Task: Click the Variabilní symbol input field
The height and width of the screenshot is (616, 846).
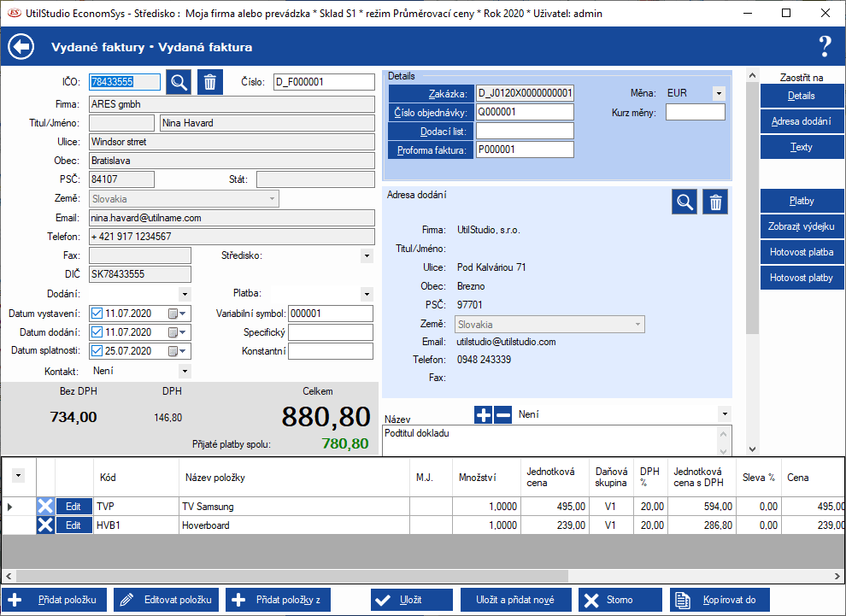Action: [330, 314]
